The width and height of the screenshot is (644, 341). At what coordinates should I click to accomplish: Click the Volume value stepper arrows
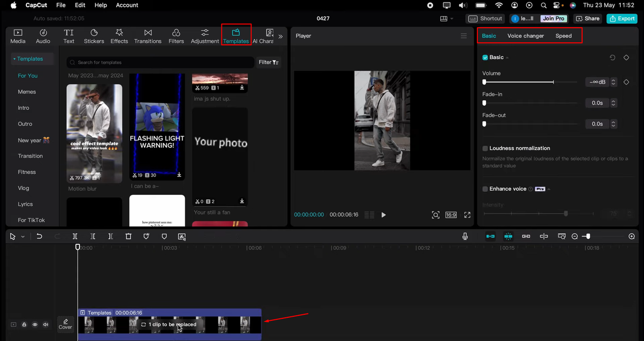pyautogui.click(x=613, y=82)
